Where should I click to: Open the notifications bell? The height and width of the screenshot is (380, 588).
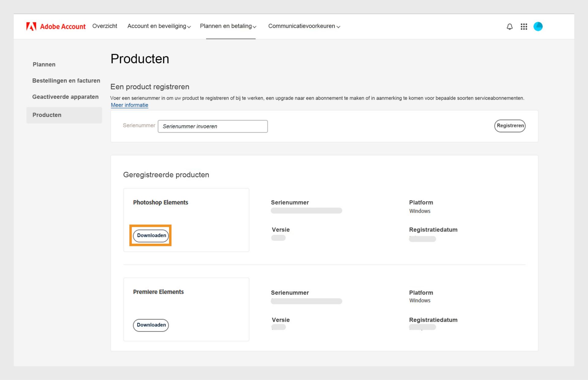tap(510, 27)
